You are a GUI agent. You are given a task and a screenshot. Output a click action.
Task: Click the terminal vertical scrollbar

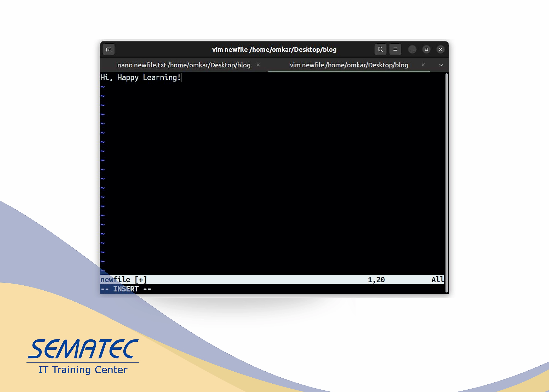tap(447, 183)
